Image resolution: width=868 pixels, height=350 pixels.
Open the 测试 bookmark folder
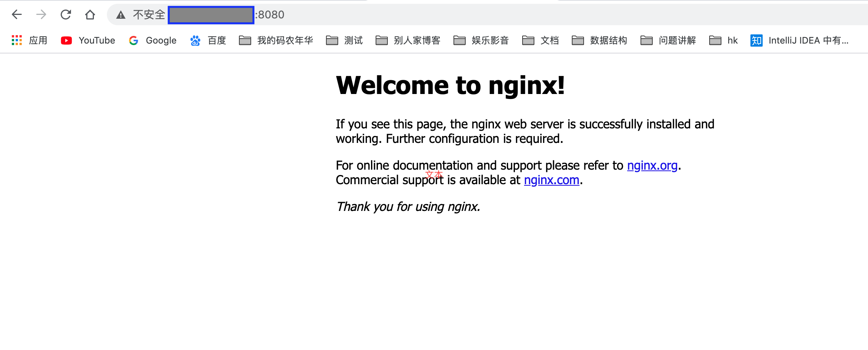tap(344, 40)
